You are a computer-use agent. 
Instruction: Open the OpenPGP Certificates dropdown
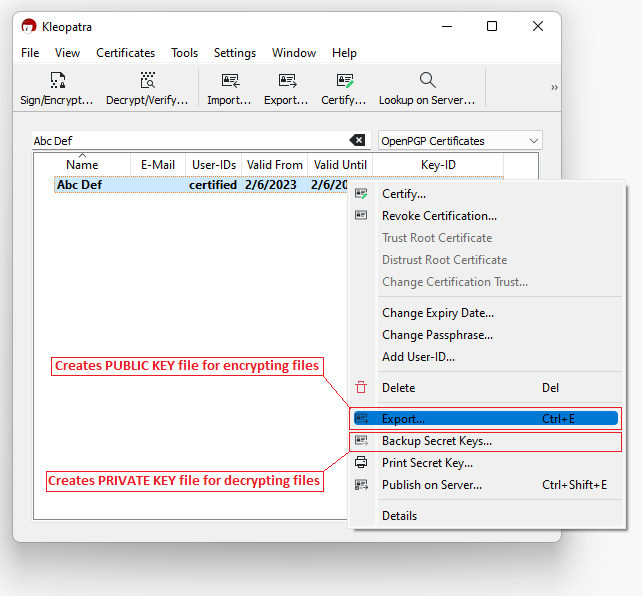tap(460, 140)
